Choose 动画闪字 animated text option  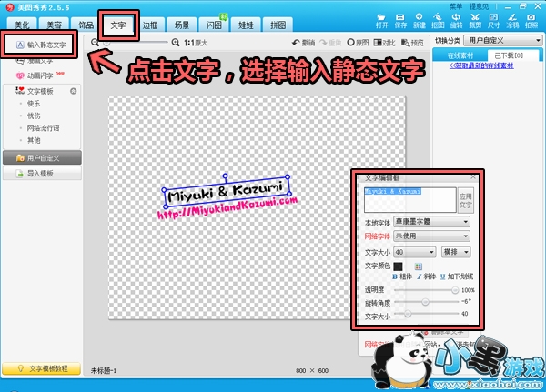(40, 75)
